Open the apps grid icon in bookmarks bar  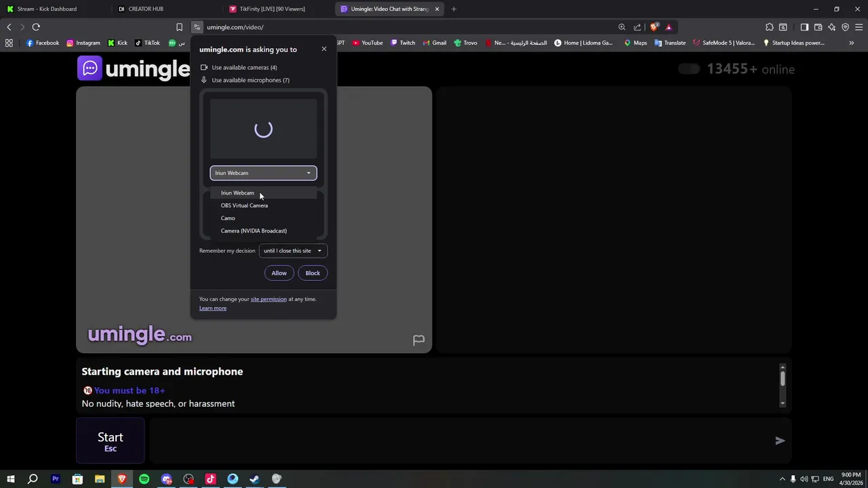pyautogui.click(x=9, y=43)
